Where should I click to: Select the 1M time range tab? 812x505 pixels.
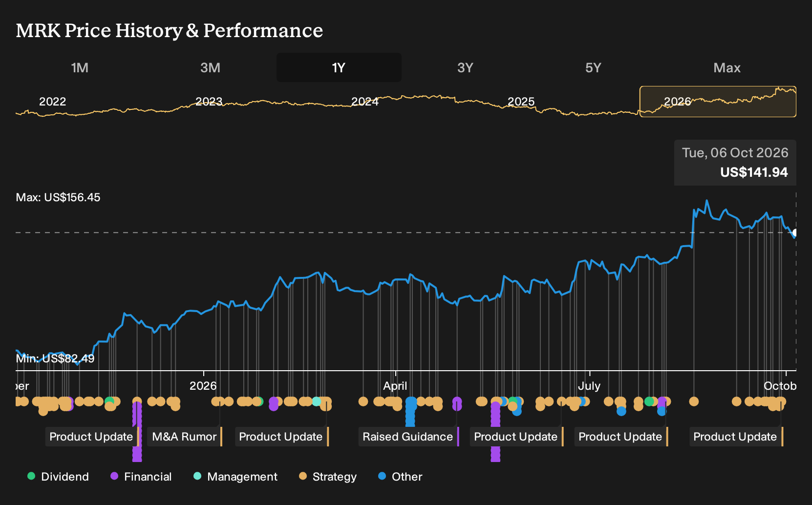pyautogui.click(x=80, y=67)
